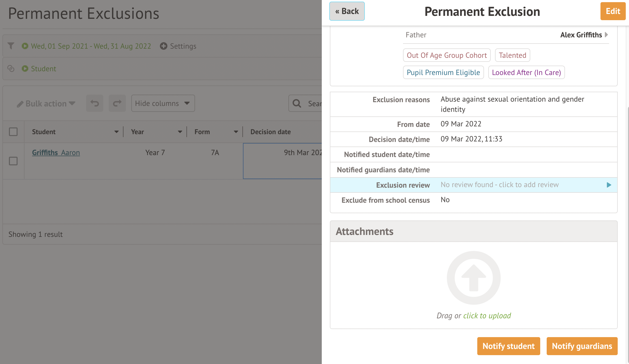Click the filter funnel icon
Image resolution: width=629 pixels, height=364 pixels.
[x=11, y=46]
